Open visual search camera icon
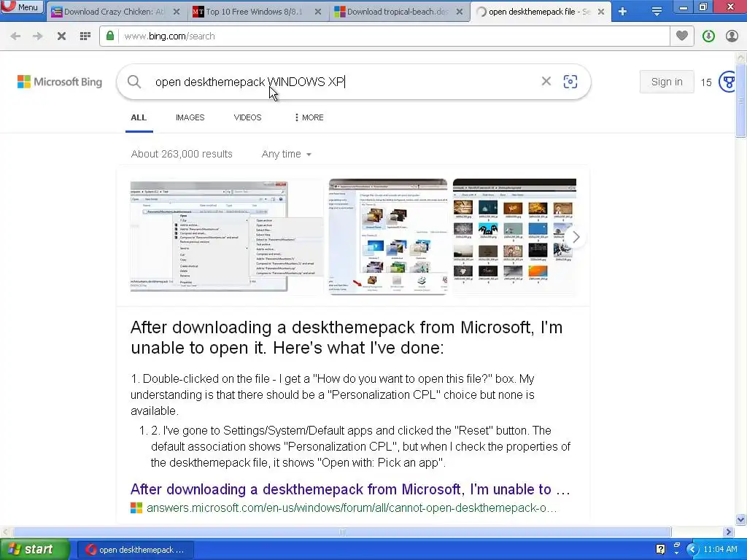Viewport: 747px width, 560px height. 570,82
